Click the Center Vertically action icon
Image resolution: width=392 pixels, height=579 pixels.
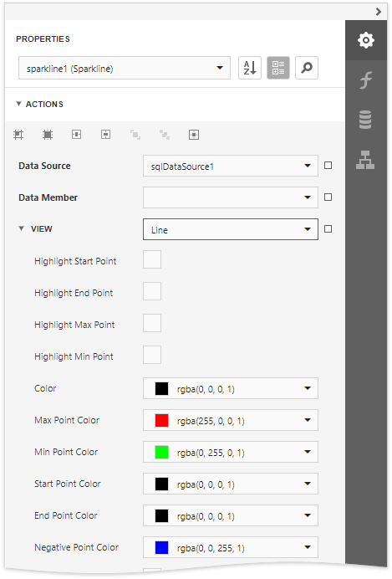[x=106, y=135]
